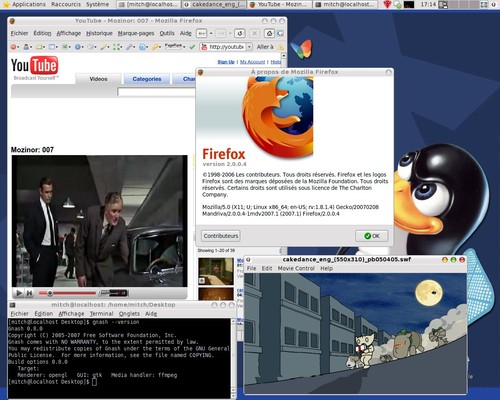The height and width of the screenshot is (400, 500).
Task: Click the yellow key toolbar icon
Action: [155, 47]
